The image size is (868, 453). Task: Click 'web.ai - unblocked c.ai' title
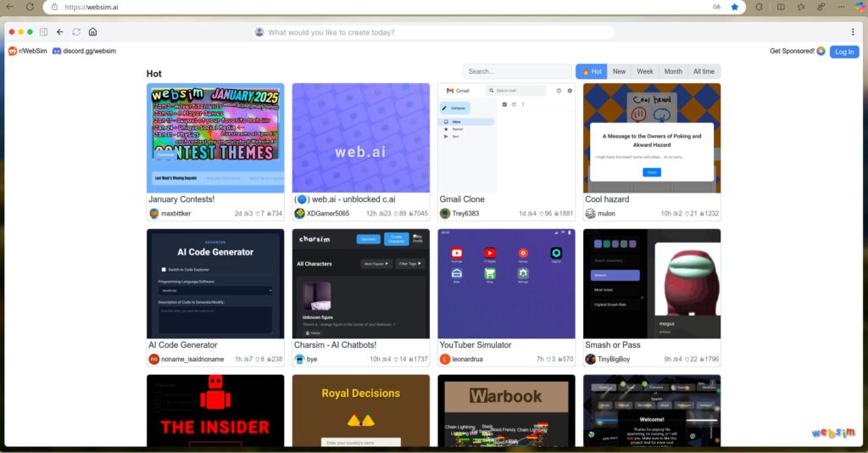tap(345, 199)
